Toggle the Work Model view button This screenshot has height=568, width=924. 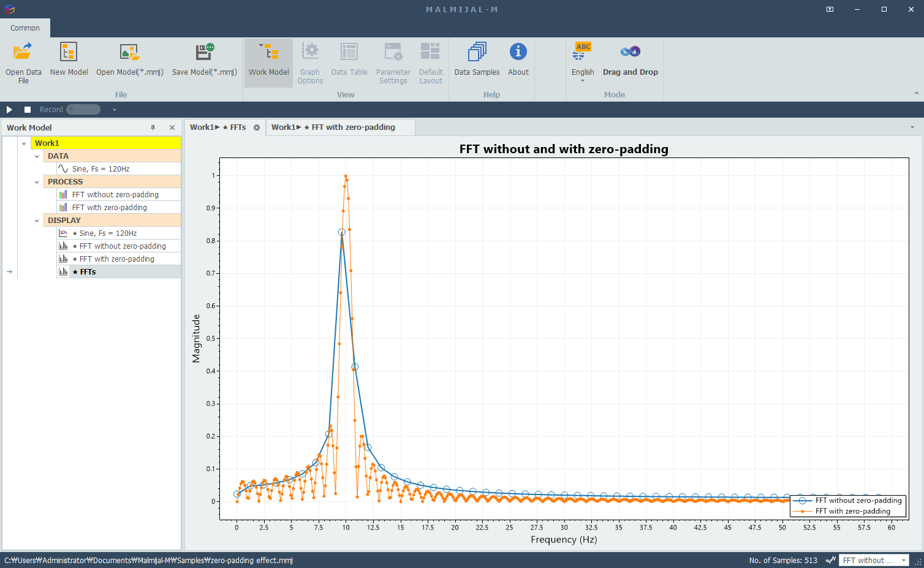268,62
